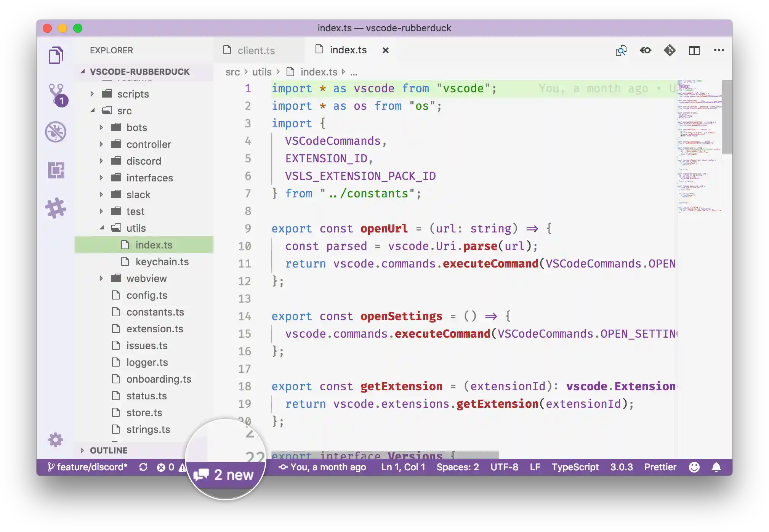Click the feedback smiley icon
The height and width of the screenshot is (532, 769).
coord(694,467)
